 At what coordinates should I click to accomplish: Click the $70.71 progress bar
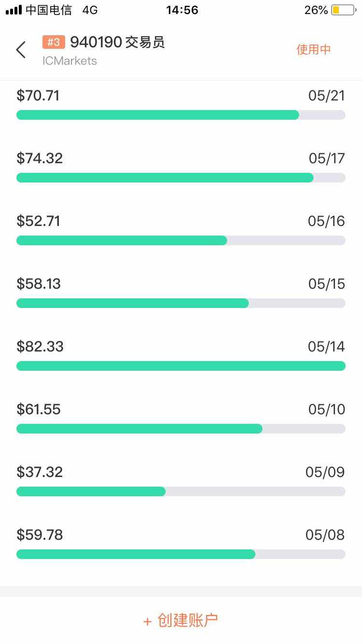tap(181, 115)
